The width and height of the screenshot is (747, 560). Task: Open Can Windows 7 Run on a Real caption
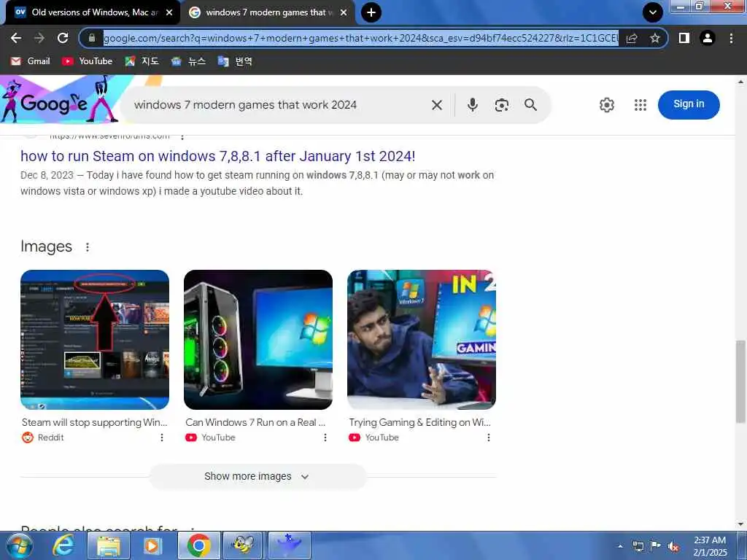255,422
